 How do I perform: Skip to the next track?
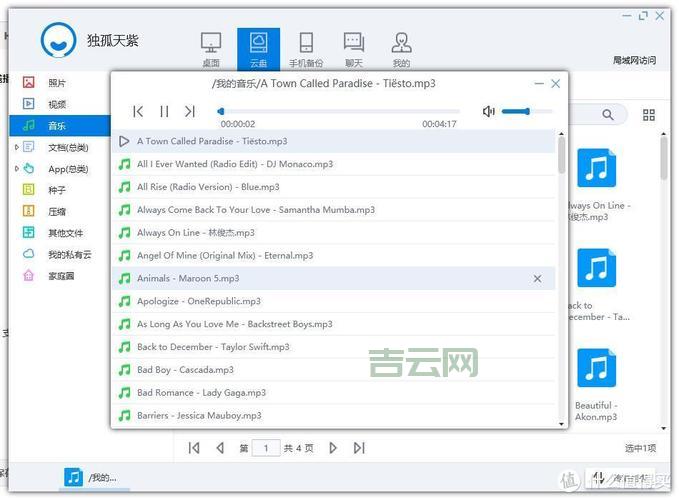tap(190, 112)
